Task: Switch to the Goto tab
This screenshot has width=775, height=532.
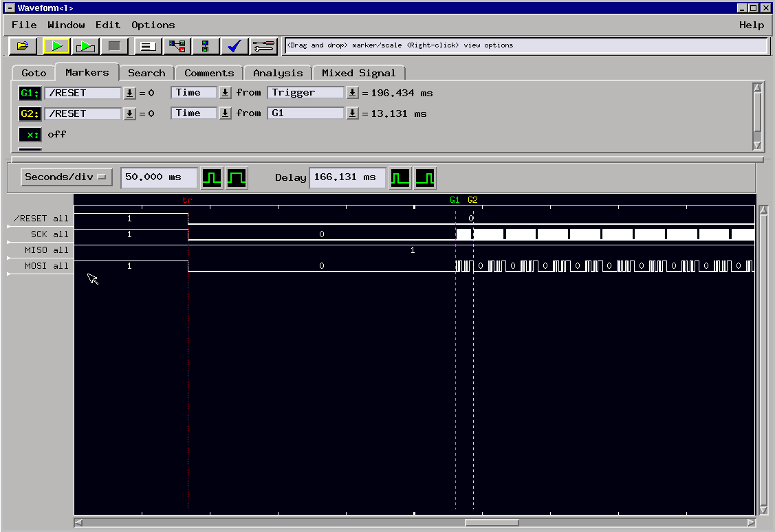Action: [34, 73]
